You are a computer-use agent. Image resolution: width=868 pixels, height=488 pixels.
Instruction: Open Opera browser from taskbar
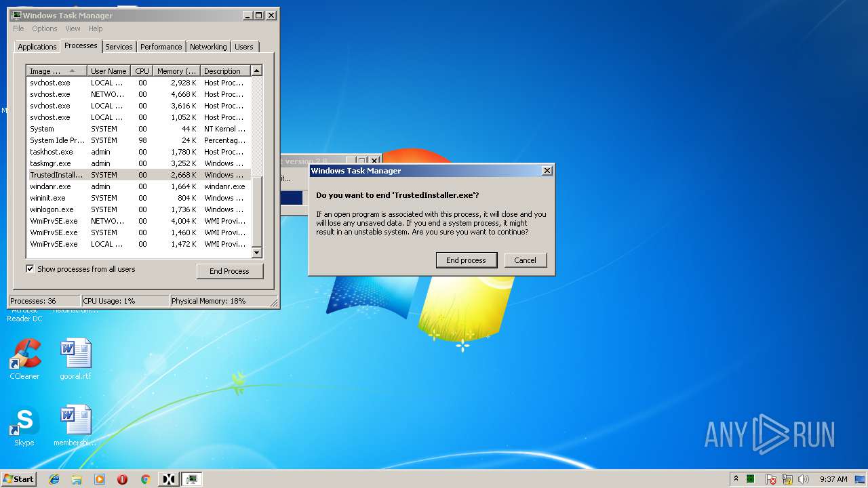123,479
